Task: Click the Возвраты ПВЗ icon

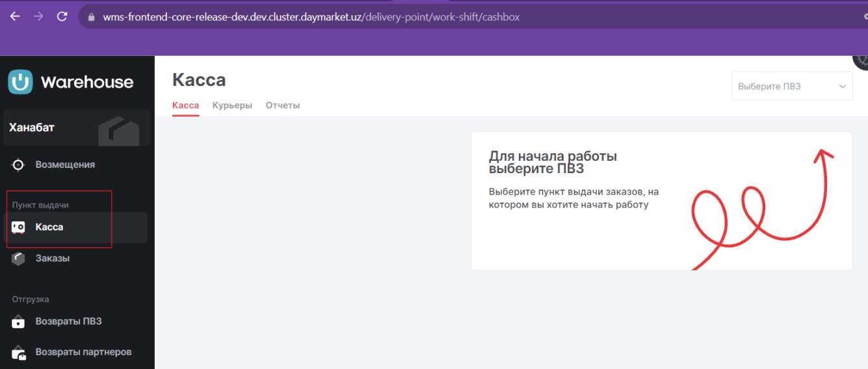Action: pos(18,321)
